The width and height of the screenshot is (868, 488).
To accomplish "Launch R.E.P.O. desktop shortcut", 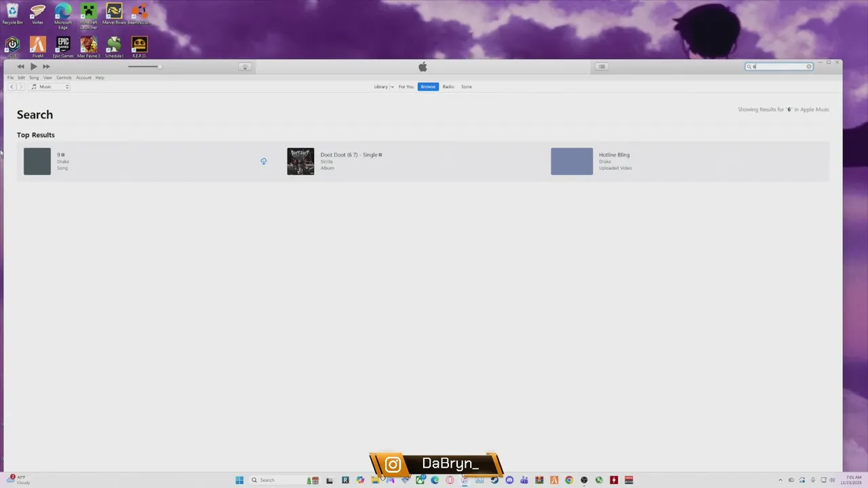I will [x=139, y=46].
